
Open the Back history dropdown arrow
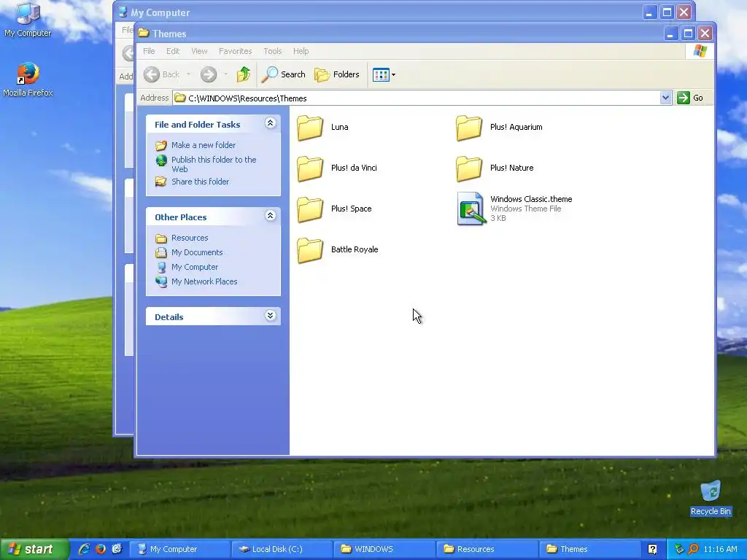pyautogui.click(x=189, y=74)
